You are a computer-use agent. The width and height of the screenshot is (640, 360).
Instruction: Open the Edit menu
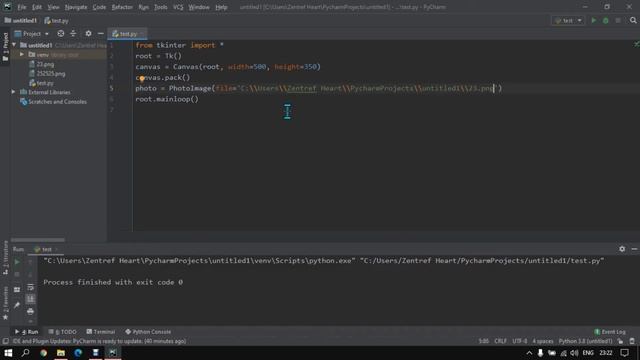coord(37,7)
